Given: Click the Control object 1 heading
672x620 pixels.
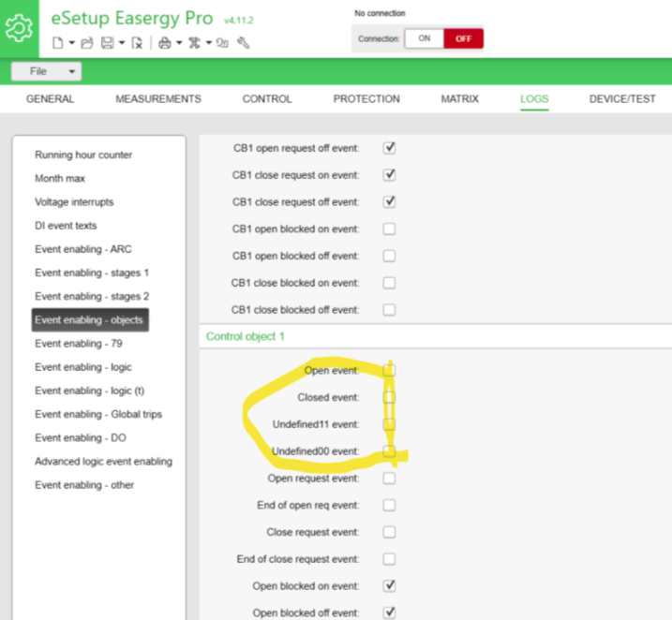Looking at the screenshot, I should pos(246,336).
